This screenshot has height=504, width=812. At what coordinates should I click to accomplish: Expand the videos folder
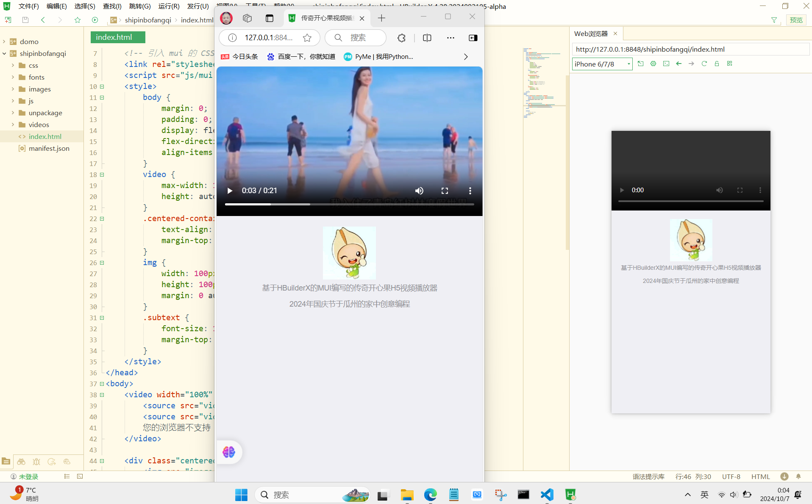pos(13,125)
